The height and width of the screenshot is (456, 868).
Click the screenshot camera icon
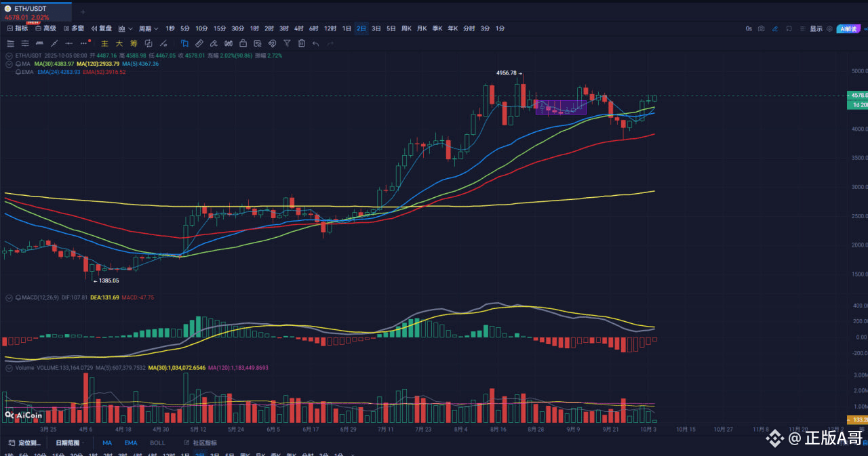[x=762, y=28]
